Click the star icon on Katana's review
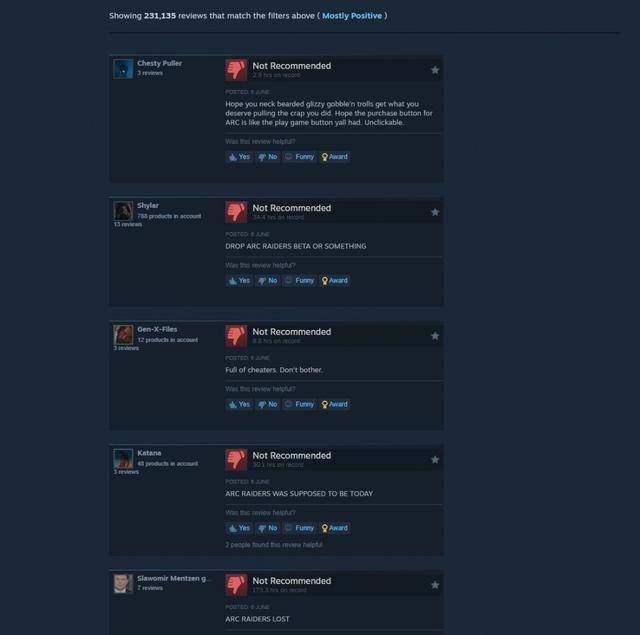The height and width of the screenshot is (635, 640). click(435, 460)
